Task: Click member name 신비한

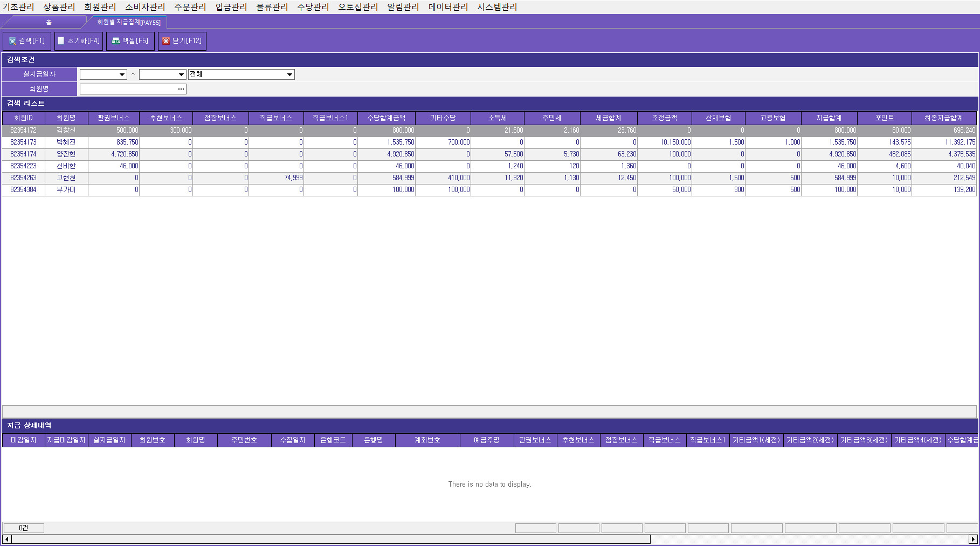Action: point(66,166)
